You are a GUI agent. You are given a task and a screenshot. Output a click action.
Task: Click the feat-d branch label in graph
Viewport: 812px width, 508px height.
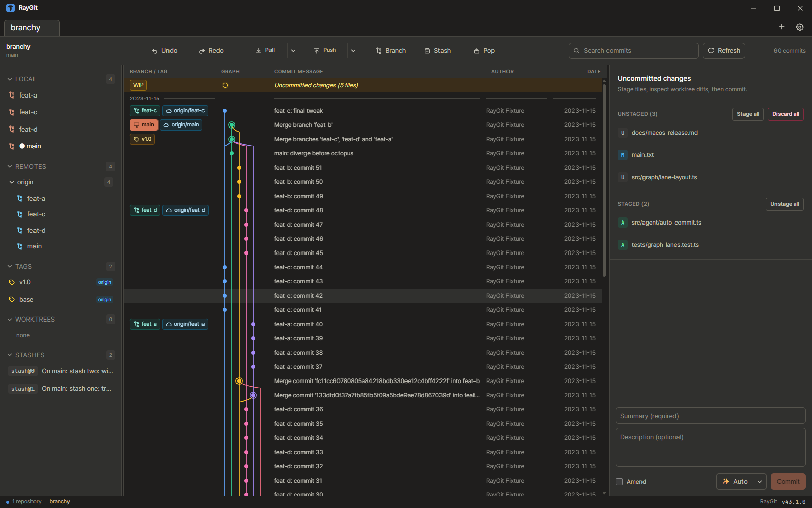click(x=145, y=210)
